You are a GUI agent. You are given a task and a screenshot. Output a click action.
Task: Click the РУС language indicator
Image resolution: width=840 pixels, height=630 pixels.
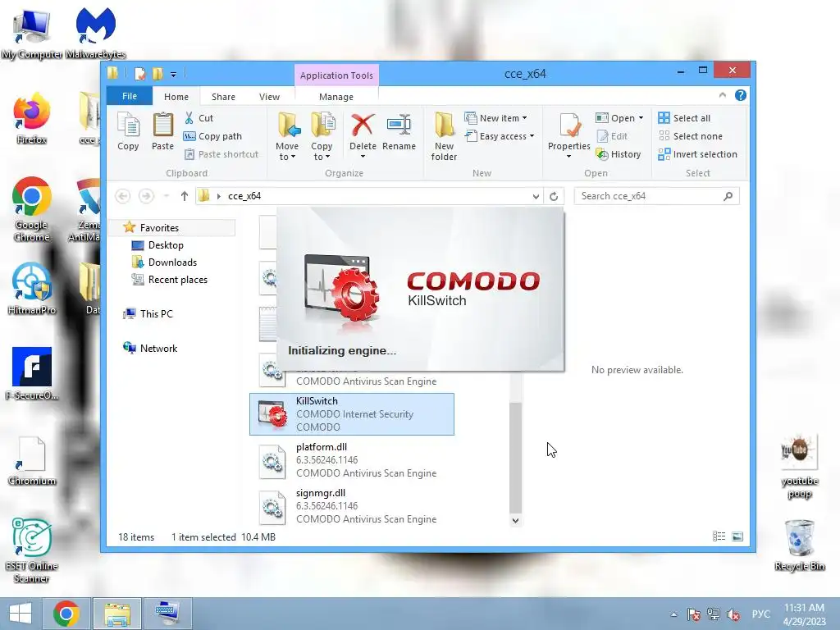point(760,614)
